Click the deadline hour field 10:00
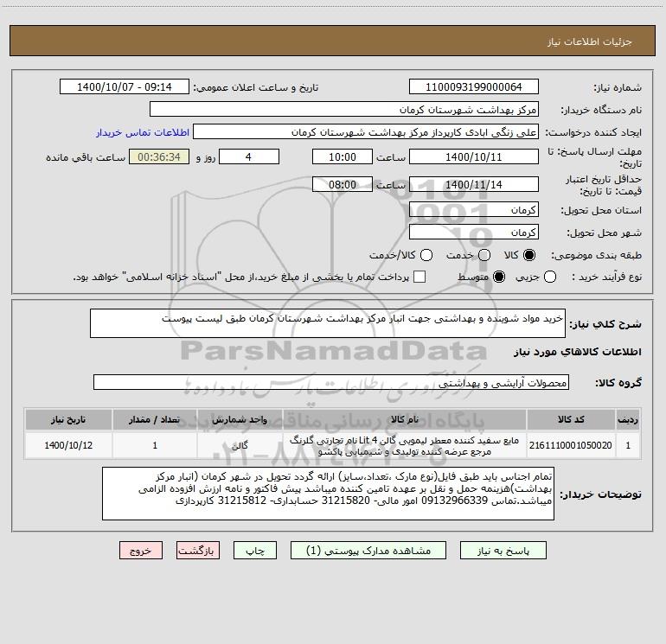Image resolution: width=666 pixels, height=644 pixels. point(343,157)
